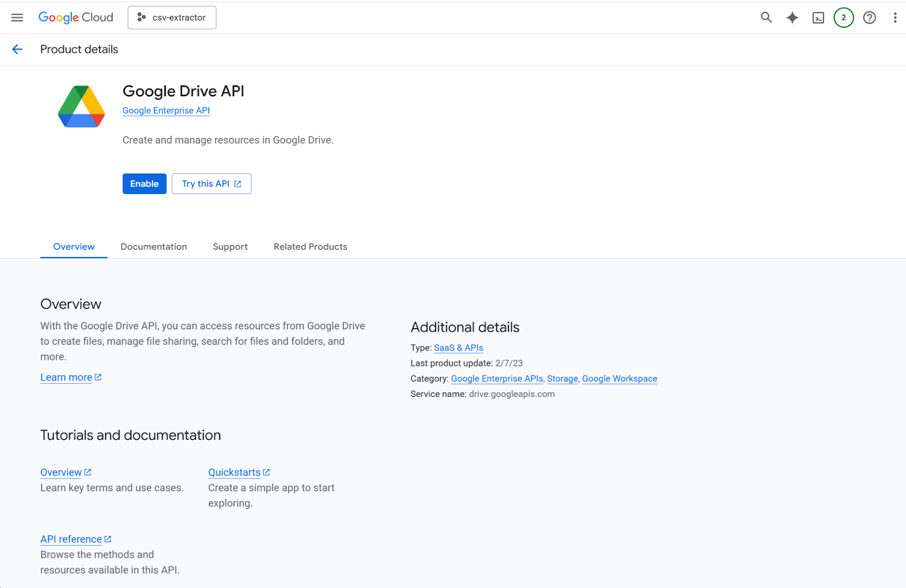The image size is (906, 588).
Task: Switch to the Support tab
Action: [230, 247]
